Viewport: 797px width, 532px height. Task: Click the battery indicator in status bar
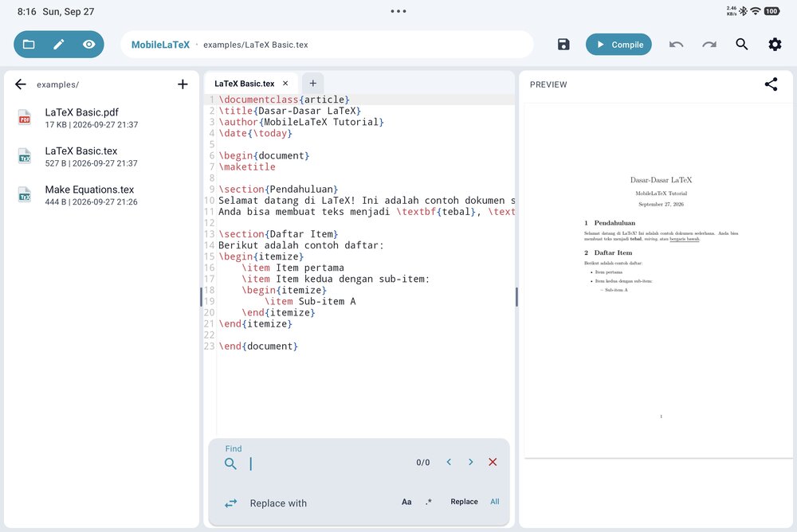pyautogui.click(x=771, y=11)
